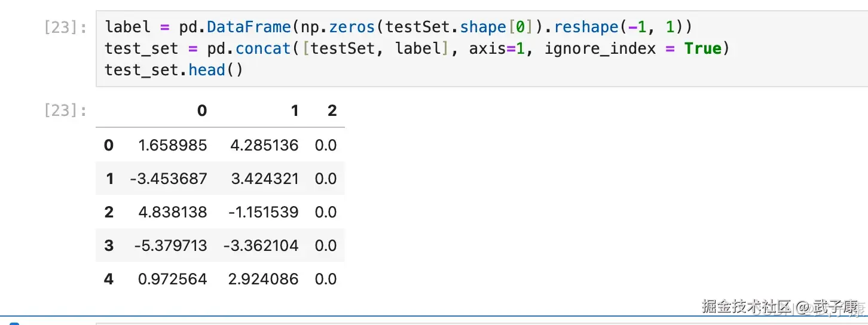Select column header 0 of the output table
This screenshot has height=325, width=868.
202,111
